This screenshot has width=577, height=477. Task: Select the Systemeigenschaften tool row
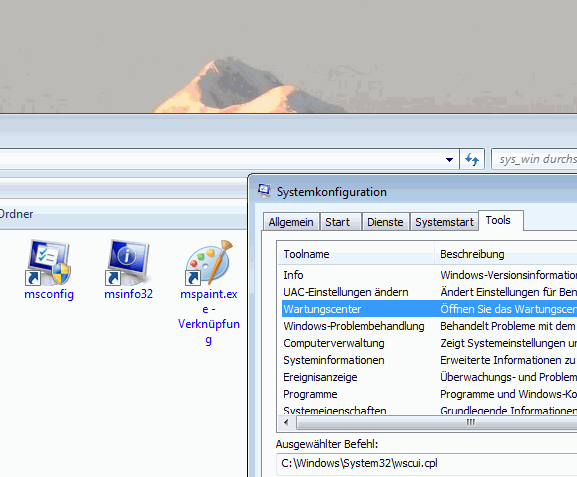(x=429, y=410)
